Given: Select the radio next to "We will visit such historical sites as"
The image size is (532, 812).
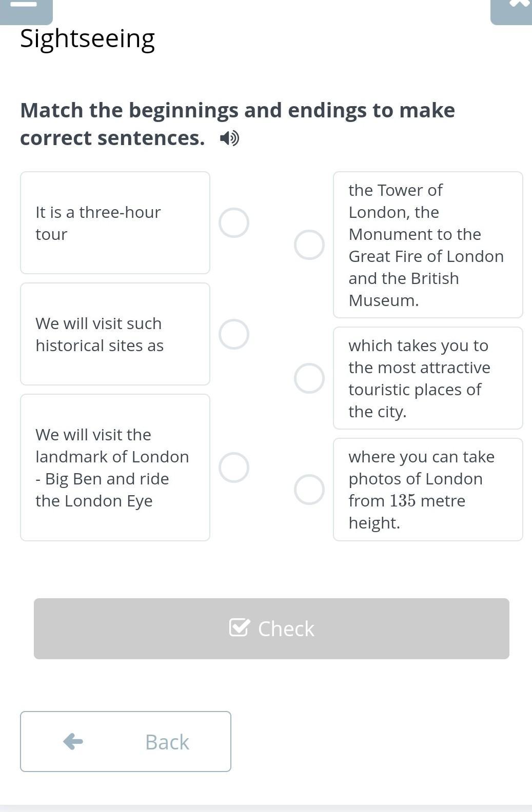Looking at the screenshot, I should [234, 334].
